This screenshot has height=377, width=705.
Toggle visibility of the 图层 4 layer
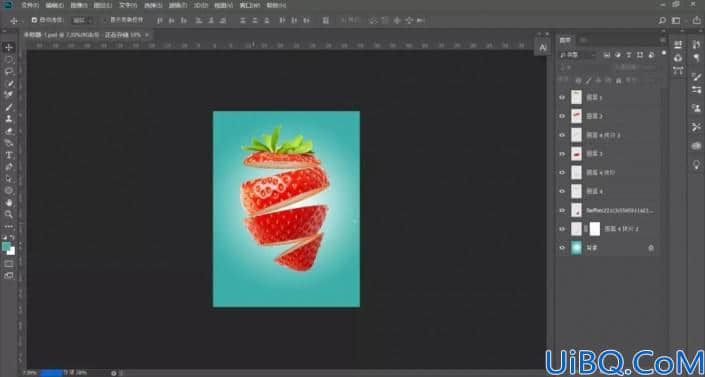click(562, 191)
